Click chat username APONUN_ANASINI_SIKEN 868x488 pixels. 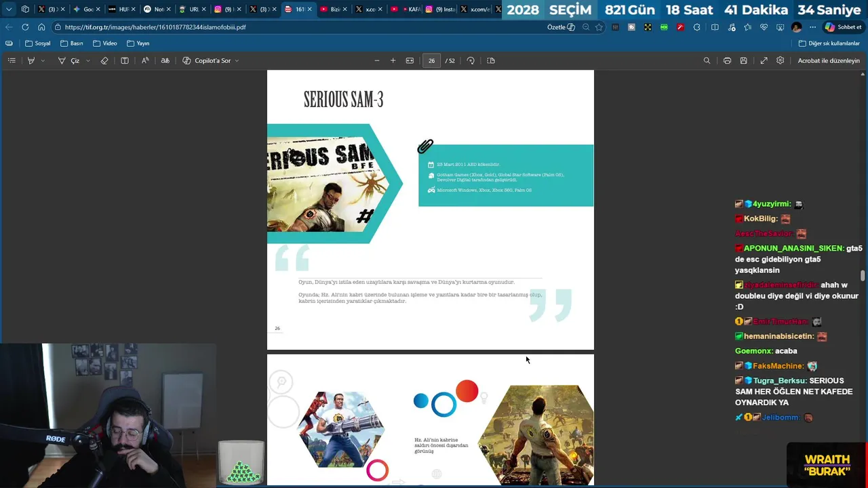click(x=793, y=249)
